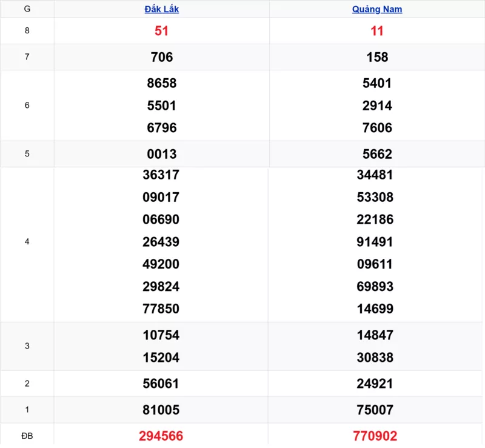Open the Đắk Lắk province link
The width and height of the screenshot is (485, 448).
pos(161,9)
